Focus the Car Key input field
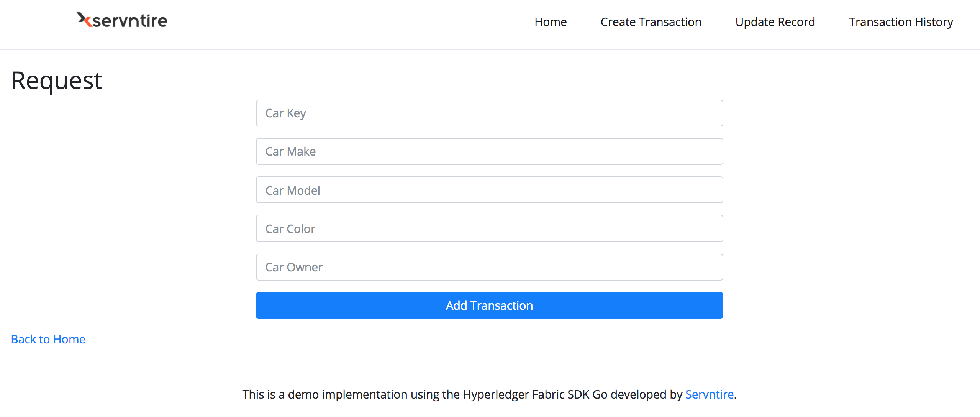This screenshot has height=417, width=980. coord(489,113)
